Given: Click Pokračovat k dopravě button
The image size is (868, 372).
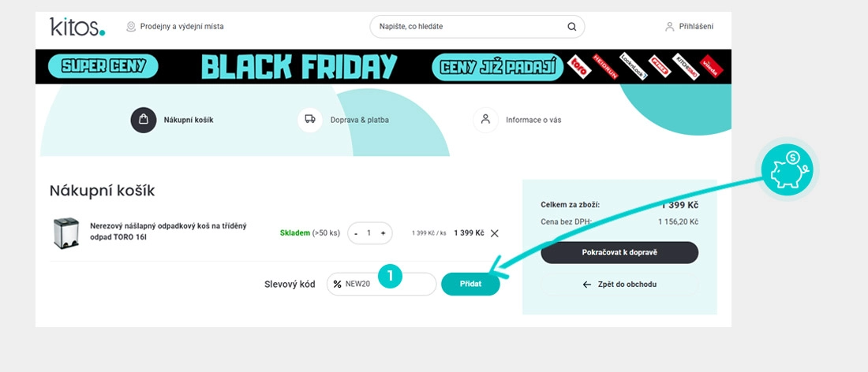Looking at the screenshot, I should [x=619, y=253].
